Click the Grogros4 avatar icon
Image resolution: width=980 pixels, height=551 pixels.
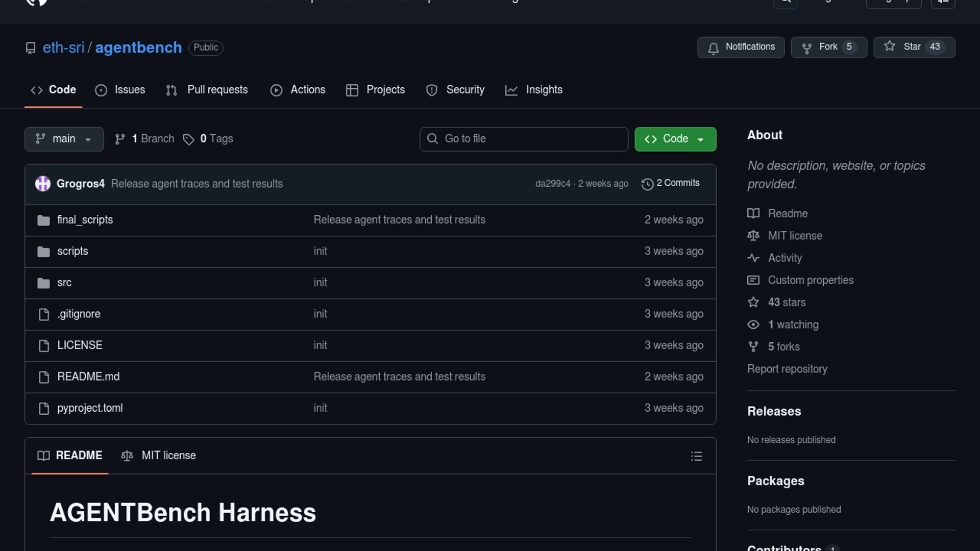pyautogui.click(x=43, y=184)
